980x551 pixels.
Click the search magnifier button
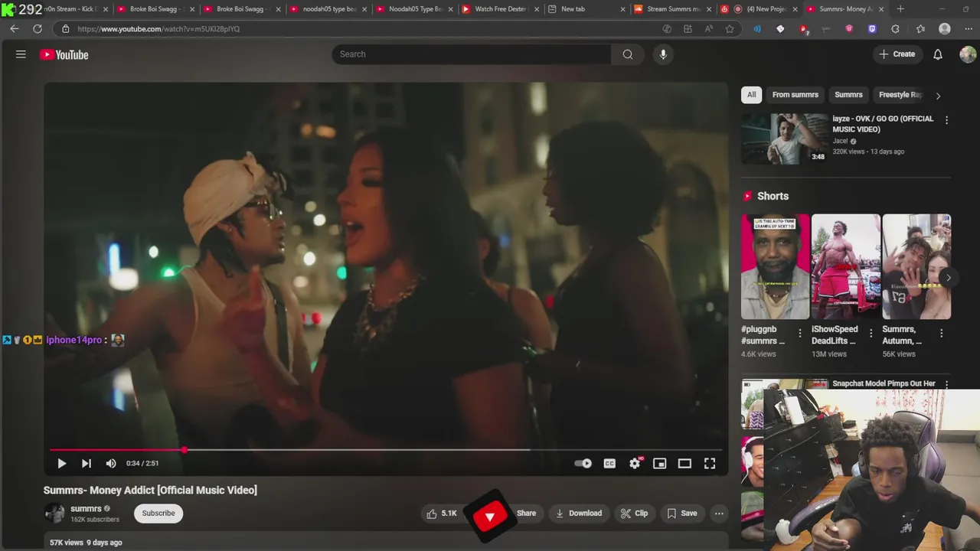(628, 54)
